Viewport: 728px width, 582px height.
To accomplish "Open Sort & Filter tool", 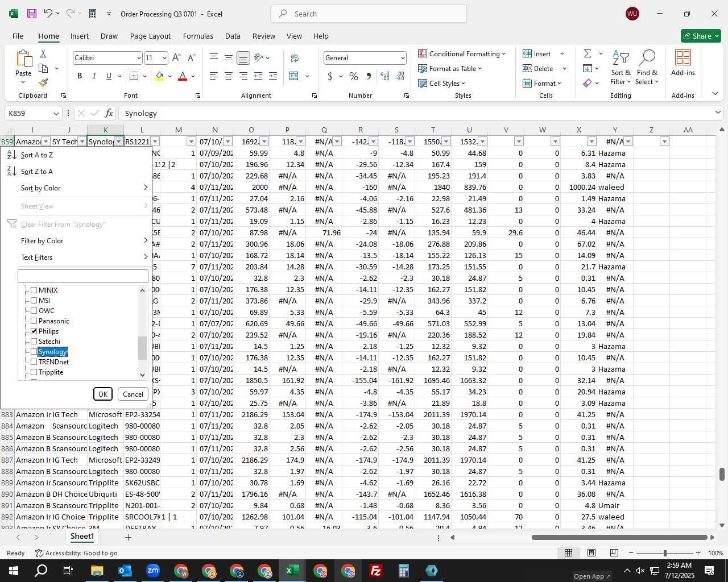I will 621,68.
